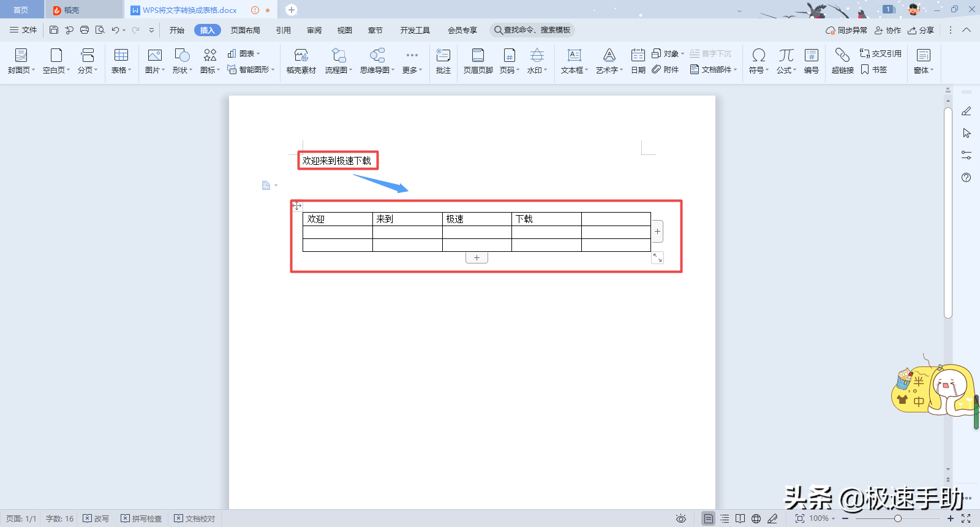Expand the undo history dropdown arrow
Viewport: 980px width, 527px height.
(x=124, y=30)
